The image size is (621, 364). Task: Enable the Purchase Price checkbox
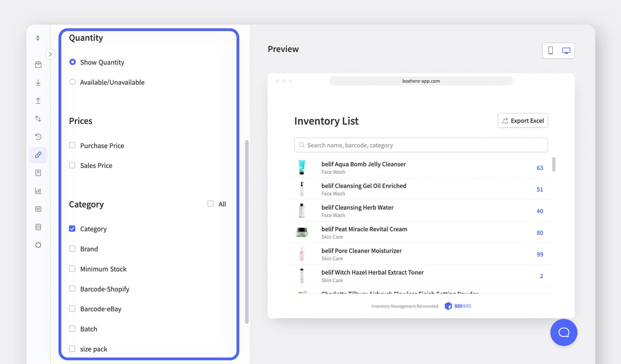tap(72, 145)
